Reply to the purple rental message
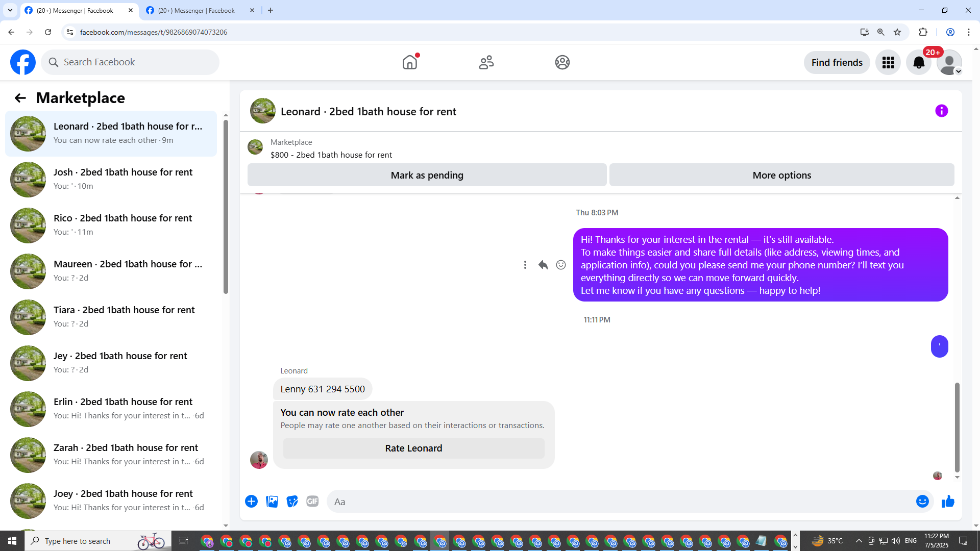The image size is (980, 551). [543, 265]
